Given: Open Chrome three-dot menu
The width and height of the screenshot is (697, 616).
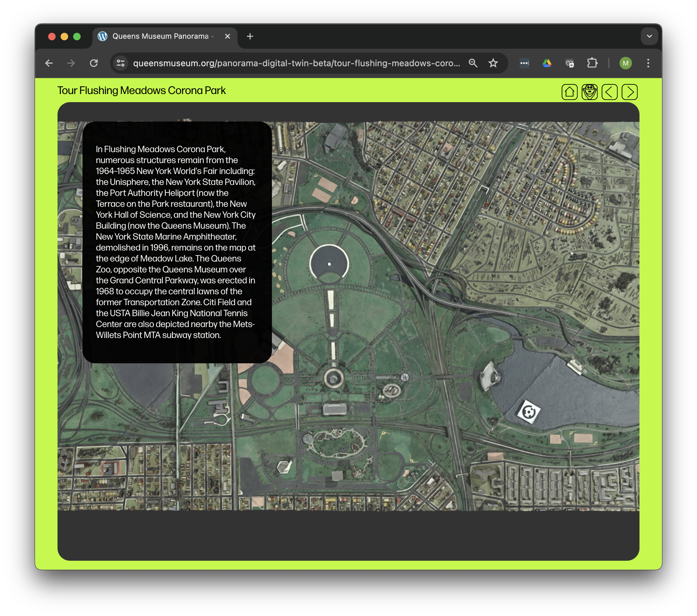Looking at the screenshot, I should (x=648, y=63).
